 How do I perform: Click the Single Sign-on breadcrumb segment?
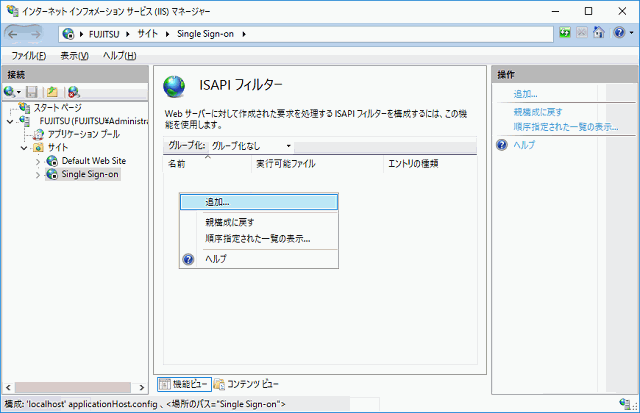[205, 34]
